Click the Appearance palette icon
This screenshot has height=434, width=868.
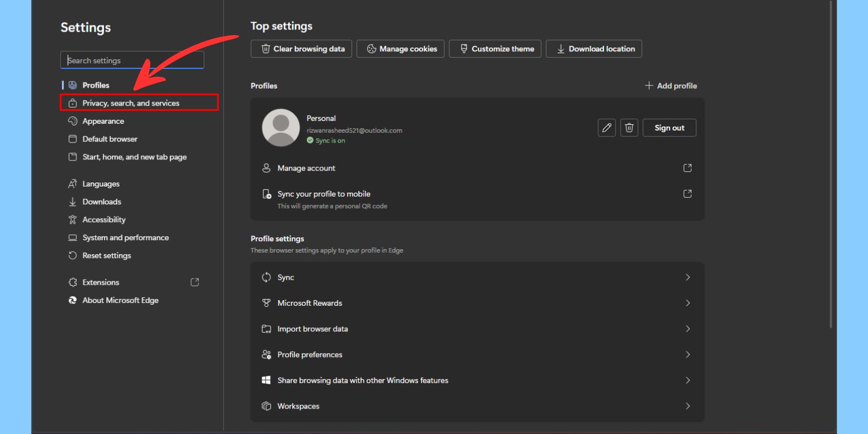(x=72, y=121)
